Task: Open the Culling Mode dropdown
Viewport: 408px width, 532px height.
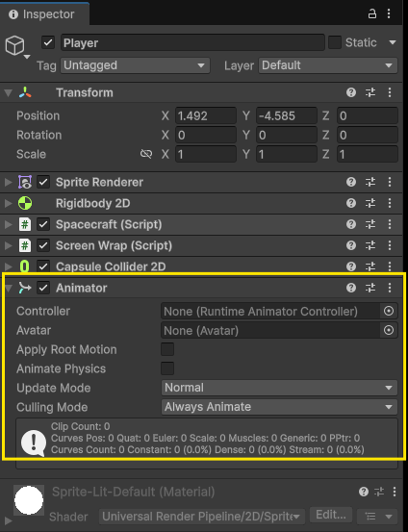Action: 279,407
